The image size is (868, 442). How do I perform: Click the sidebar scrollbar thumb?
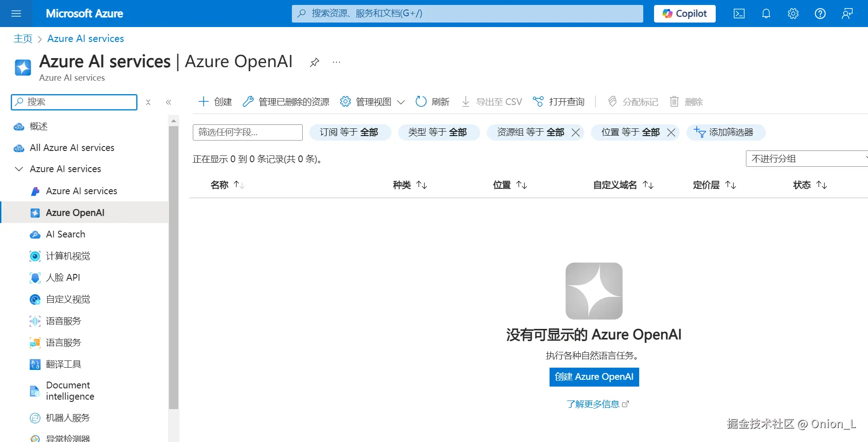pyautogui.click(x=173, y=268)
